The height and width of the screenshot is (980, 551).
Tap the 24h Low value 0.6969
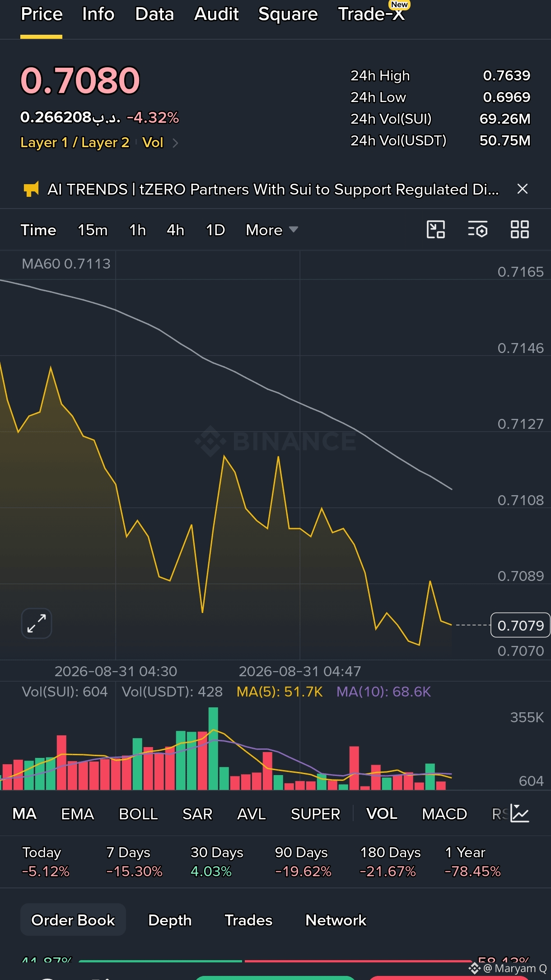click(x=506, y=97)
